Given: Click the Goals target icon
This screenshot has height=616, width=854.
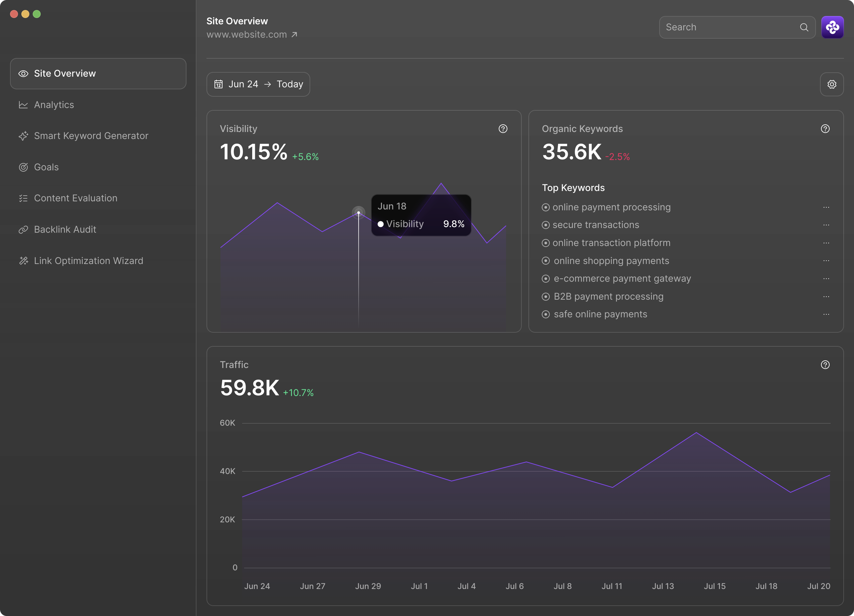Looking at the screenshot, I should (x=23, y=167).
